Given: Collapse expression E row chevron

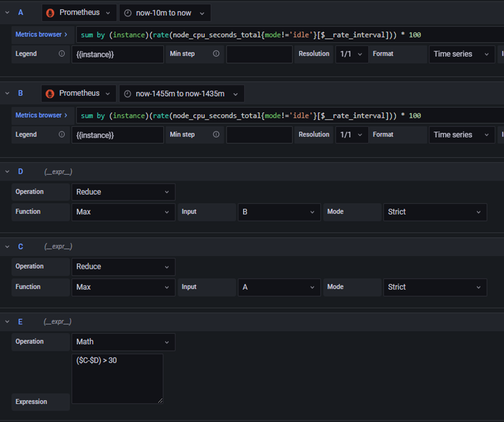Looking at the screenshot, I should point(7,321).
